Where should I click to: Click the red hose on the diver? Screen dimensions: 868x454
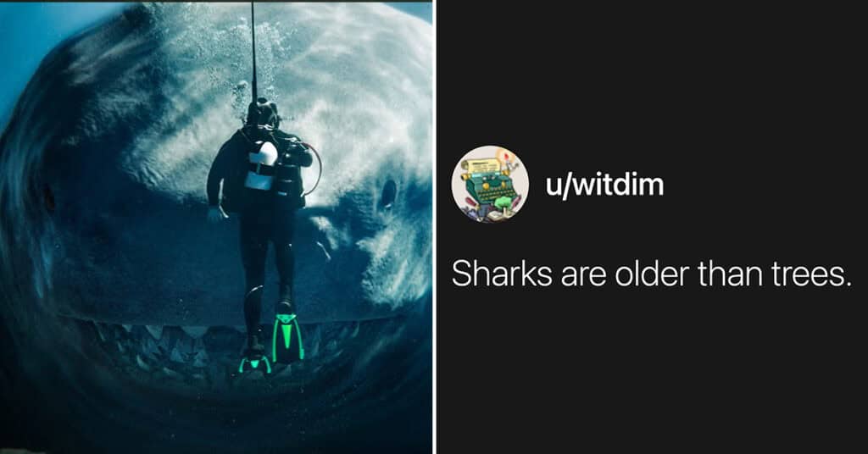click(x=314, y=169)
